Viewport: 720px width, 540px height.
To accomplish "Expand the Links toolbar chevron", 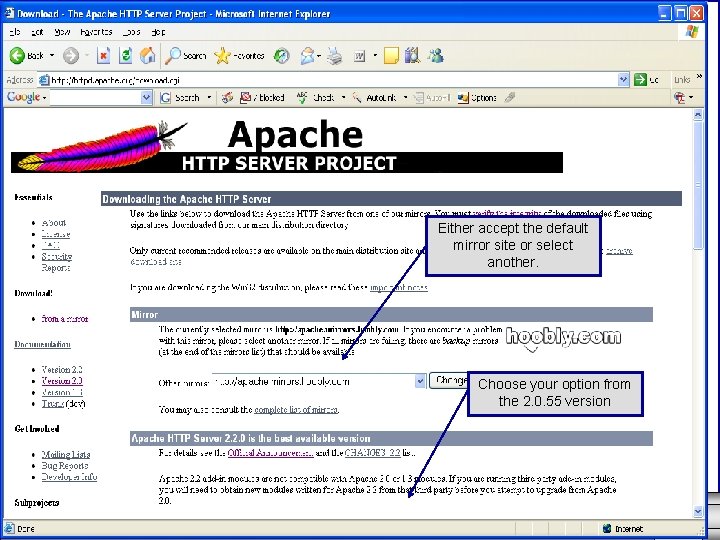I will click(699, 76).
